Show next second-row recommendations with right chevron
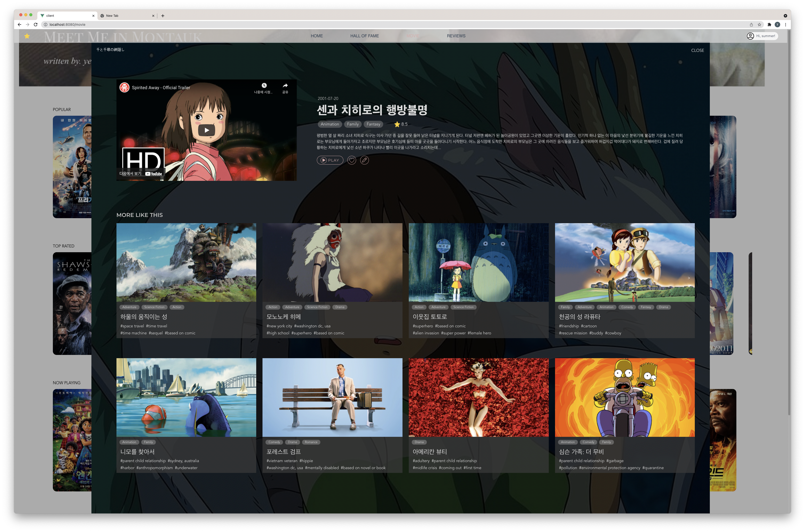Screen dimensions: 805x532 689,413
